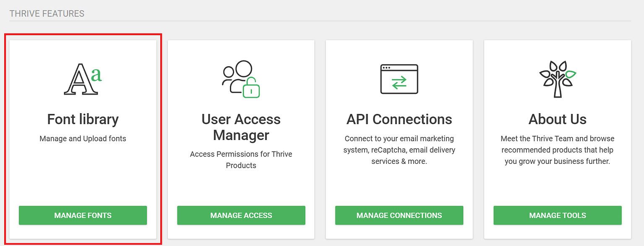644x246 pixels.
Task: Click the API Connections browser window icon
Action: click(x=399, y=79)
